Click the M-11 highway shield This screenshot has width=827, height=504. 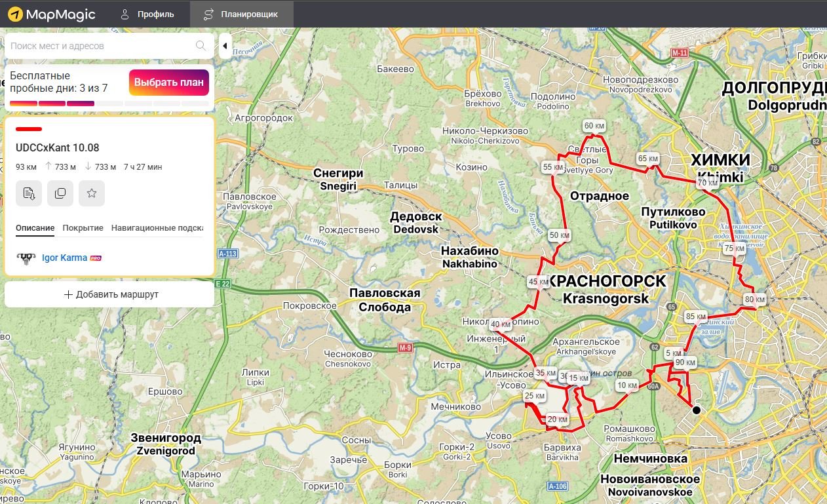(680, 52)
